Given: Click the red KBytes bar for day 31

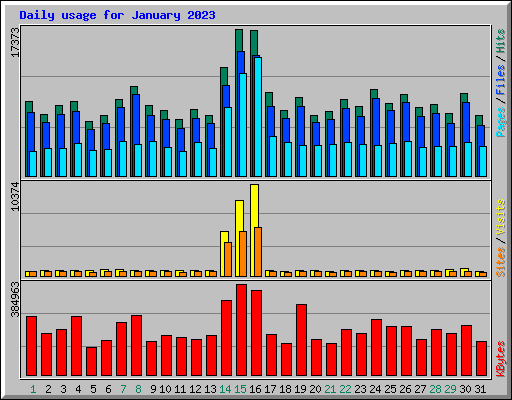Looking at the screenshot, I should (481, 359).
